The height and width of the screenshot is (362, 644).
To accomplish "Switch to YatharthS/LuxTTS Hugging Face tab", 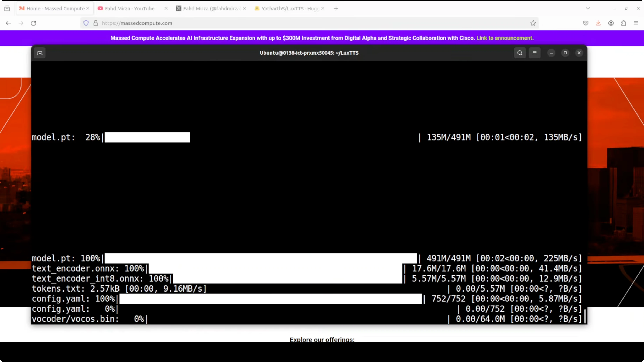I will 290,9.
